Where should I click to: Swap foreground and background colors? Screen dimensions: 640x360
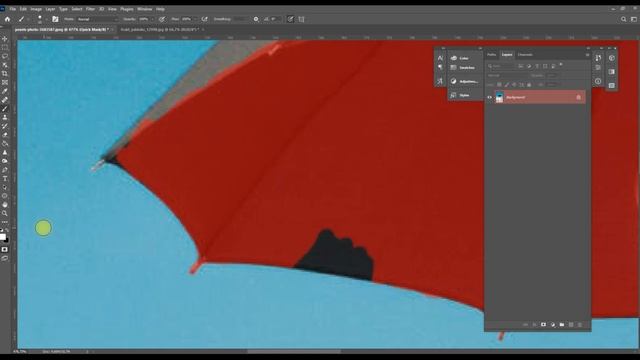[x=7, y=231]
